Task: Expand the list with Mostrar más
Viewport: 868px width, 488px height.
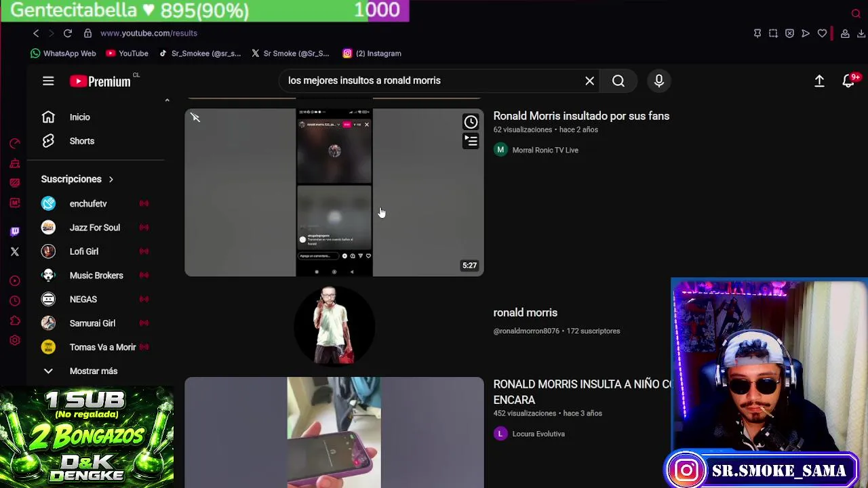Action: [95, 371]
